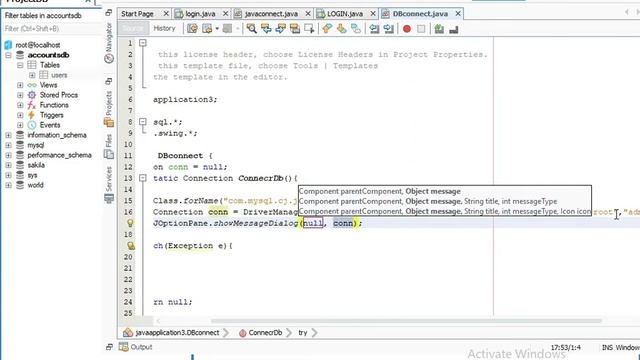Collapse the accountsdb database node
The width and height of the screenshot is (640, 360).
click(x=8, y=55)
